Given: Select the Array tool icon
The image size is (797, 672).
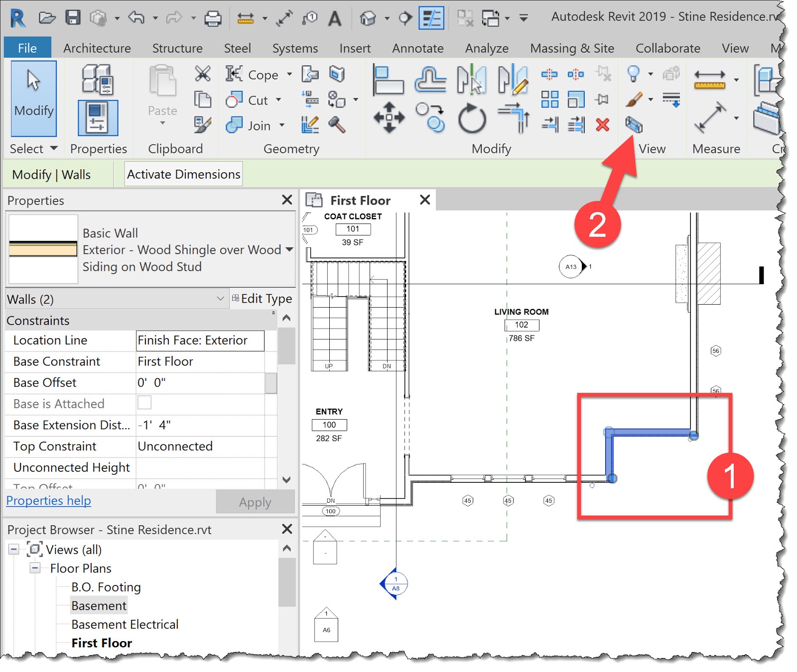Looking at the screenshot, I should pos(549,99).
